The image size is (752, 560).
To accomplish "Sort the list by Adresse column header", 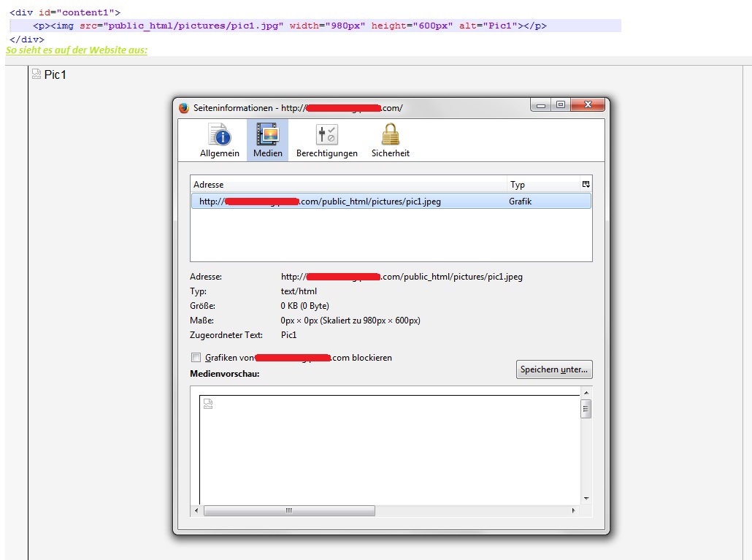I will pos(348,185).
